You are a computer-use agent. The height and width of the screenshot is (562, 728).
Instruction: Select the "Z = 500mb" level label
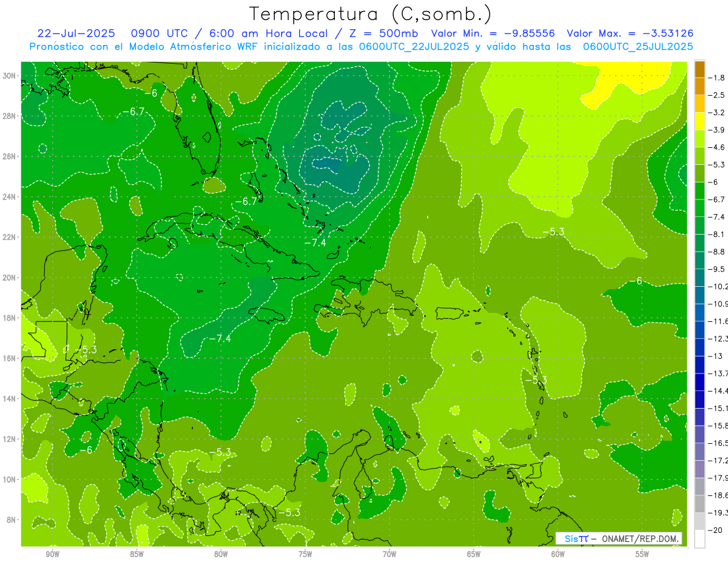pos(382,33)
